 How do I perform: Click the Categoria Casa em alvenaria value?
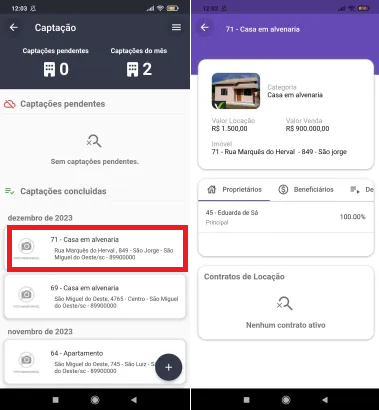click(x=295, y=95)
